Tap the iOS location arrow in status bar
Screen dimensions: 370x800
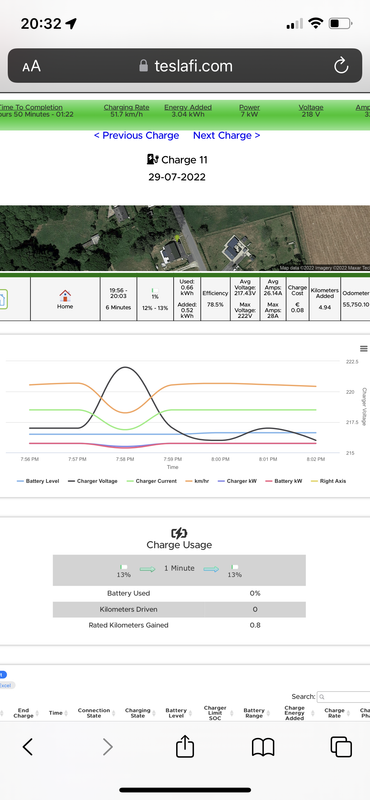[71, 23]
